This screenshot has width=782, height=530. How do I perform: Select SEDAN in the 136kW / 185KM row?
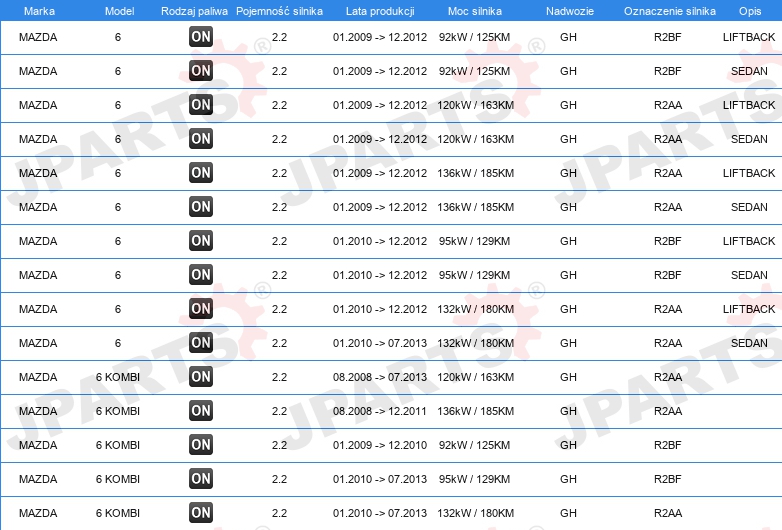pyautogui.click(x=749, y=207)
